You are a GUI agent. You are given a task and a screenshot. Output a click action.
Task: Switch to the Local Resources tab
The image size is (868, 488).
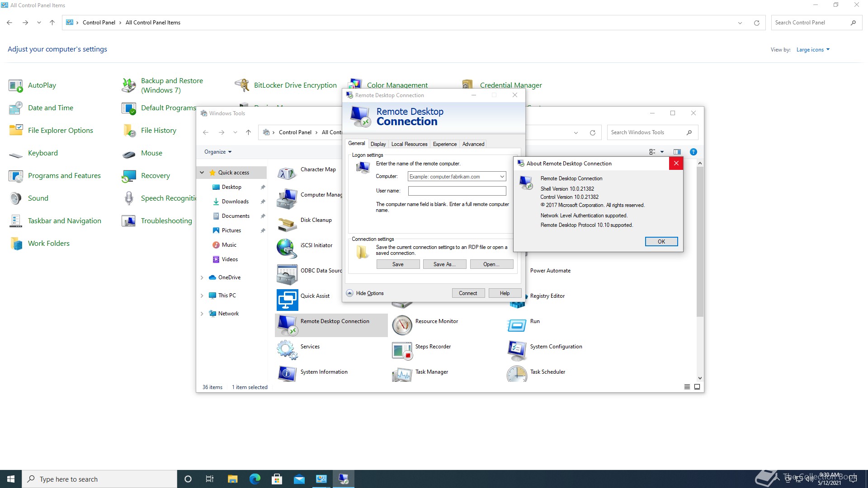409,144
